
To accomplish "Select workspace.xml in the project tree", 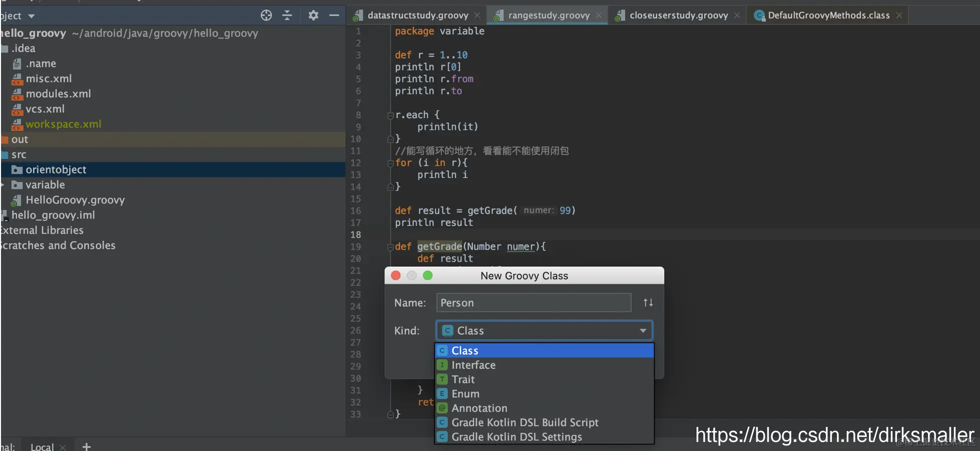I will tap(173, 124).
